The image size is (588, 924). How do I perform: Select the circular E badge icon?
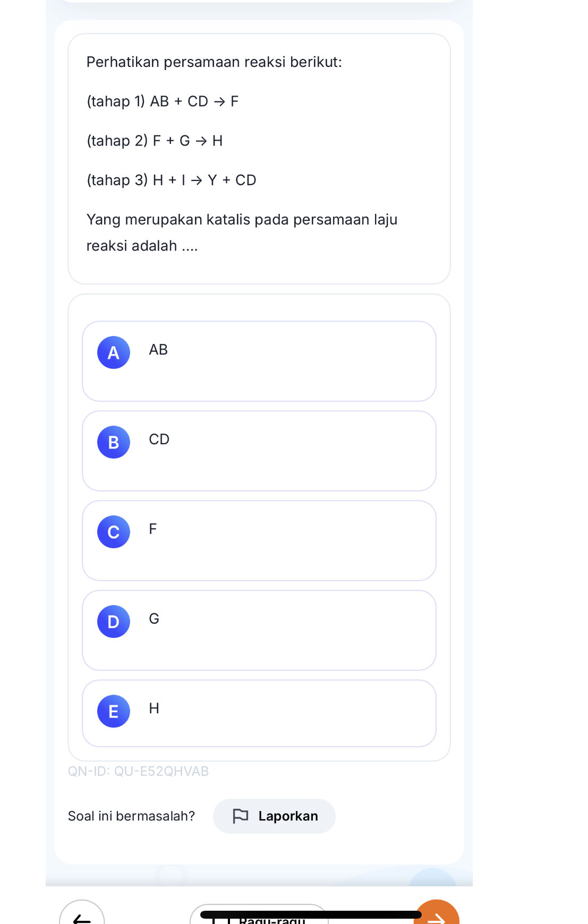(113, 711)
